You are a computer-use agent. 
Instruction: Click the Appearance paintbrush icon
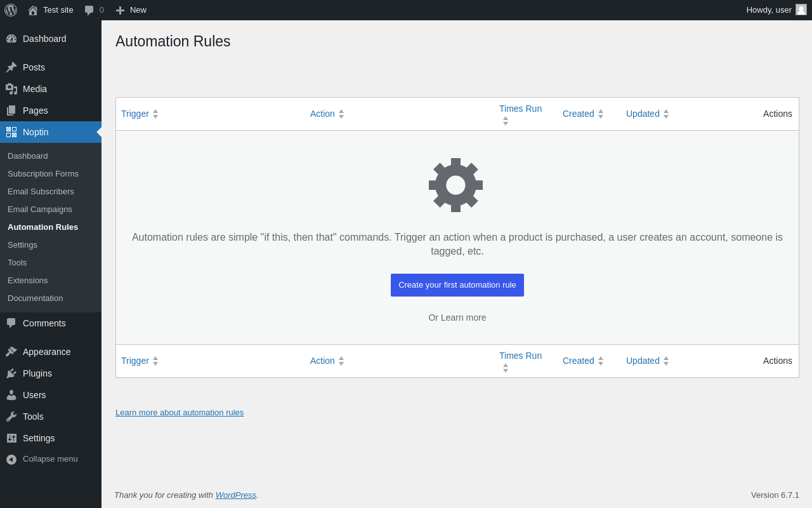tap(11, 352)
